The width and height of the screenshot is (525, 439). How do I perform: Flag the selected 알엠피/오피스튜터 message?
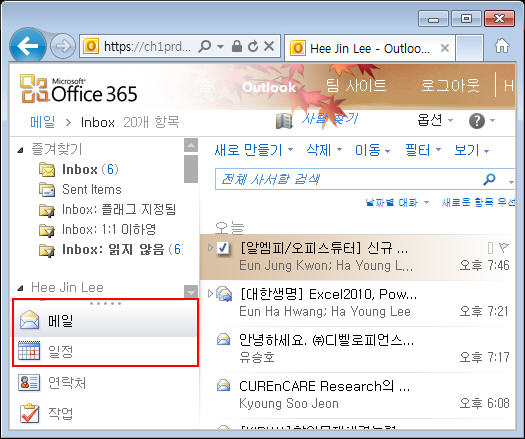(x=504, y=248)
